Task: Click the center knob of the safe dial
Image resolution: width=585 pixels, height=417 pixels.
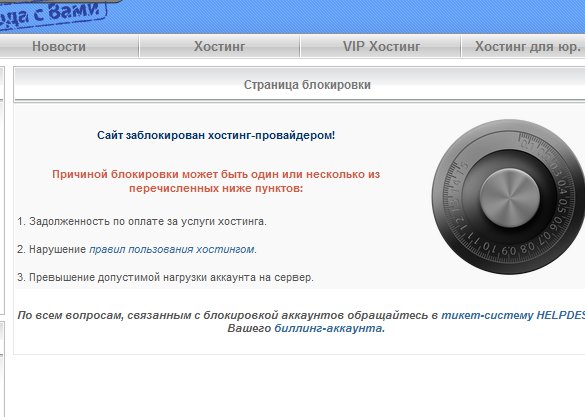Action: point(510,197)
